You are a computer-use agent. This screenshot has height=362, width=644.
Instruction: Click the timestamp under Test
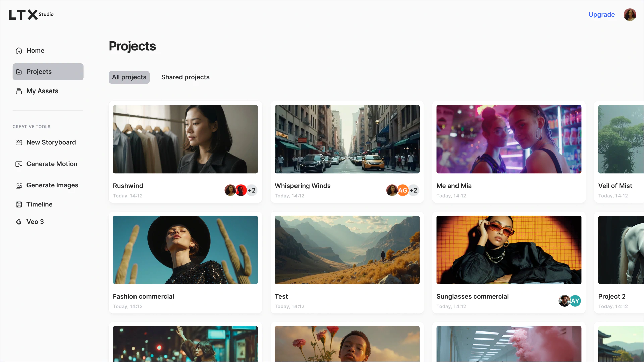289,307
